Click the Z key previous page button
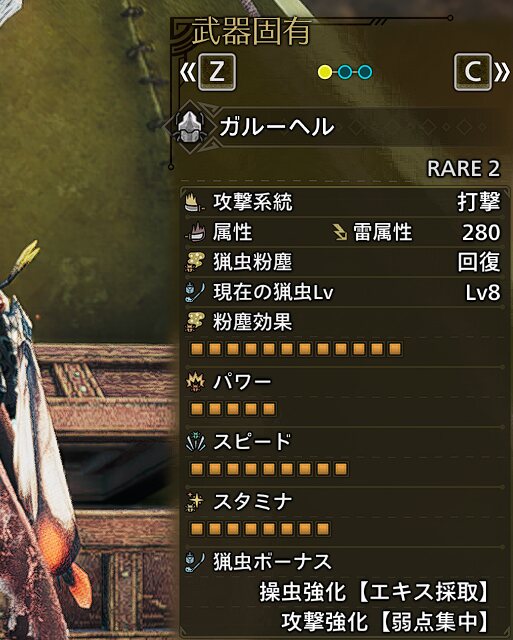 217,72
